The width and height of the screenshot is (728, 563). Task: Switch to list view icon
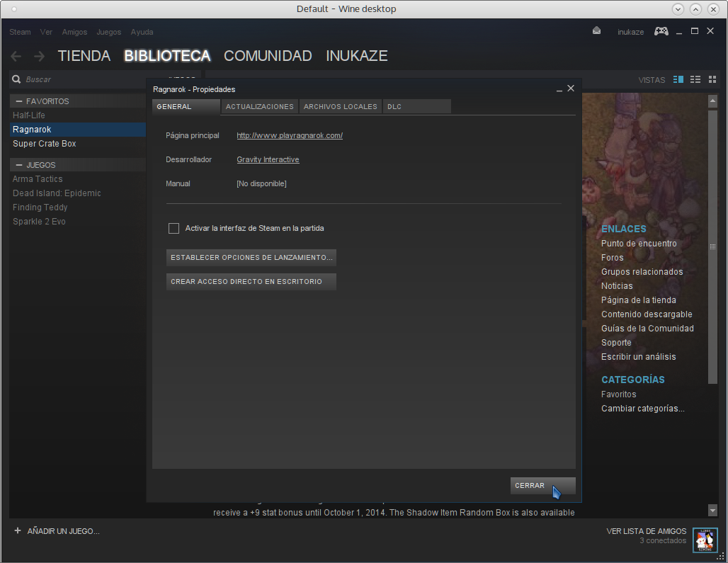[x=695, y=79]
